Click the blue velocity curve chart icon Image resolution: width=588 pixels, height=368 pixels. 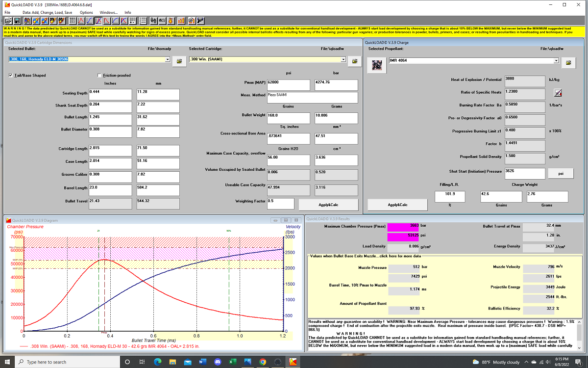pos(90,21)
